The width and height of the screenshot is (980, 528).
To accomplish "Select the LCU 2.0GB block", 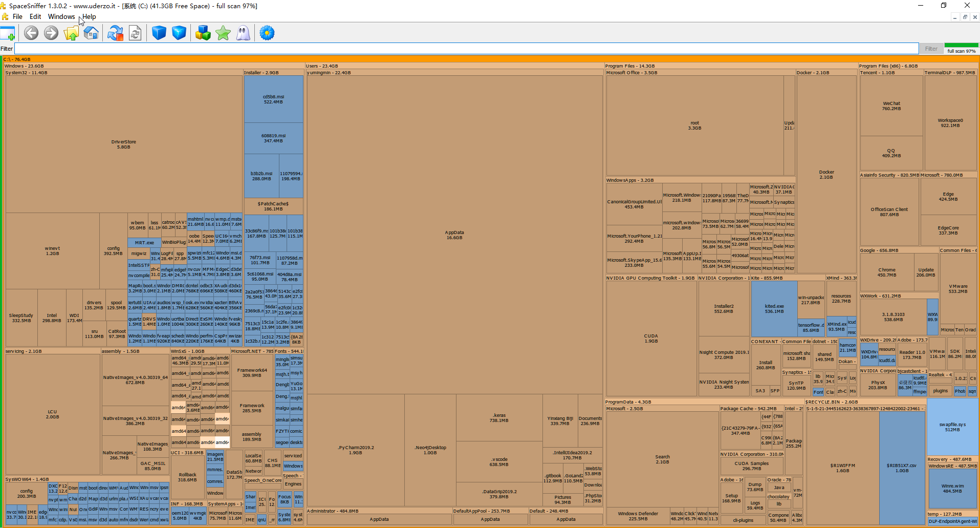I will pyautogui.click(x=52, y=414).
